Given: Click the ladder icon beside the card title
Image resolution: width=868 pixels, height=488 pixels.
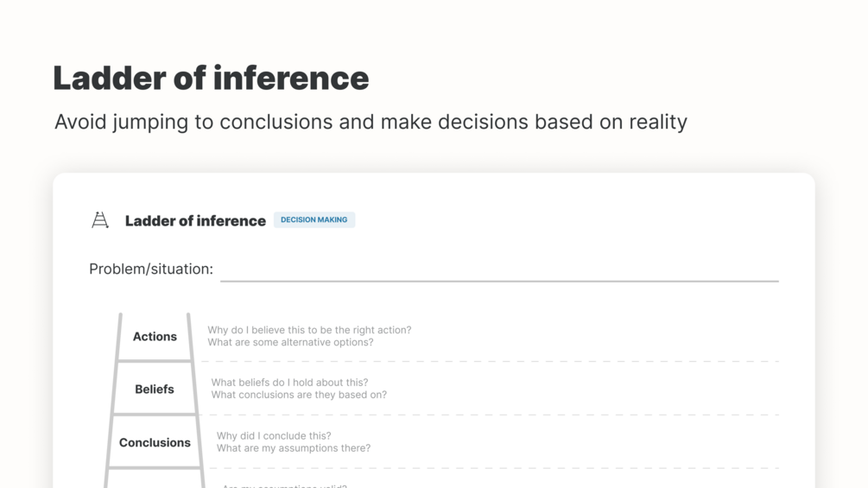Looking at the screenshot, I should [x=100, y=220].
